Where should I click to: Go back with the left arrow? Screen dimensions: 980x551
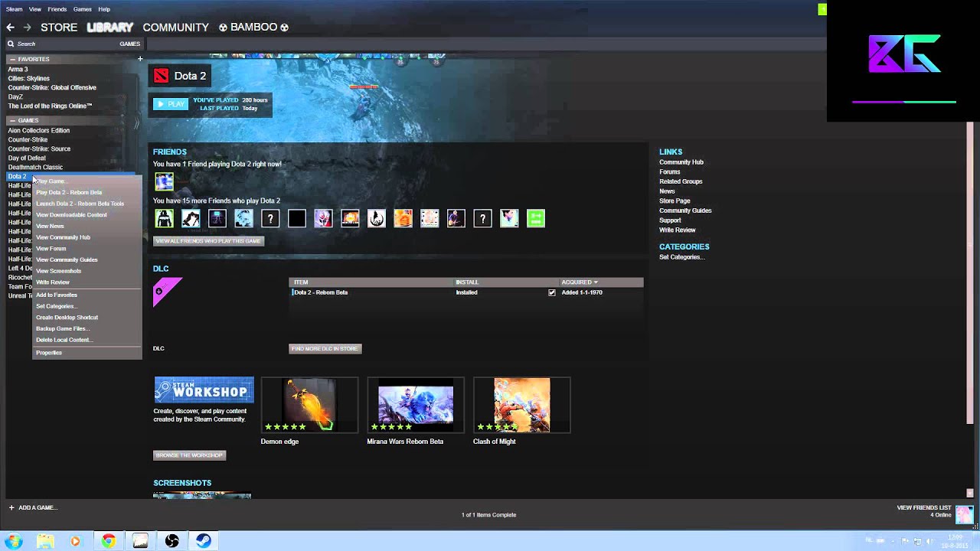10,27
